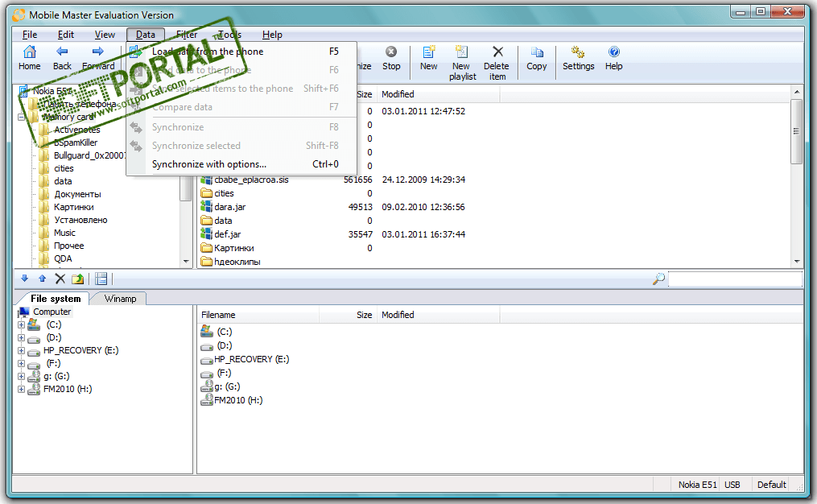The height and width of the screenshot is (504, 817).
Task: Click the Copy toolbar icon
Action: 537,52
